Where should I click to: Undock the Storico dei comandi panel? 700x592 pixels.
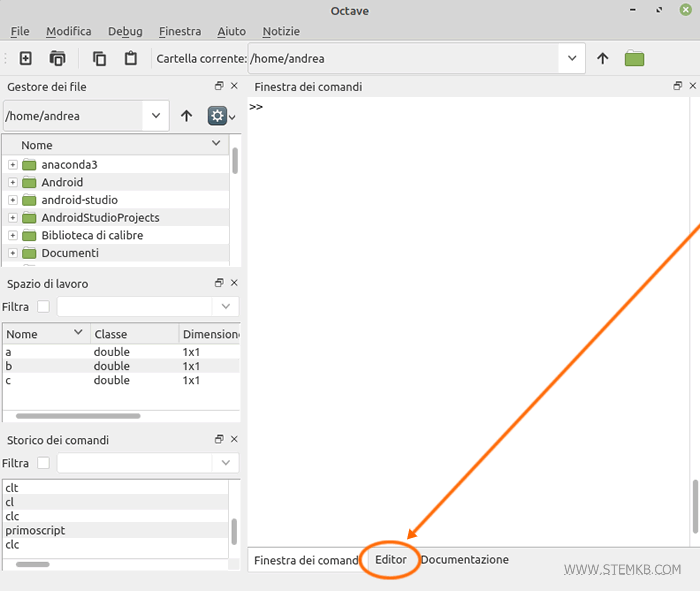tap(219, 439)
